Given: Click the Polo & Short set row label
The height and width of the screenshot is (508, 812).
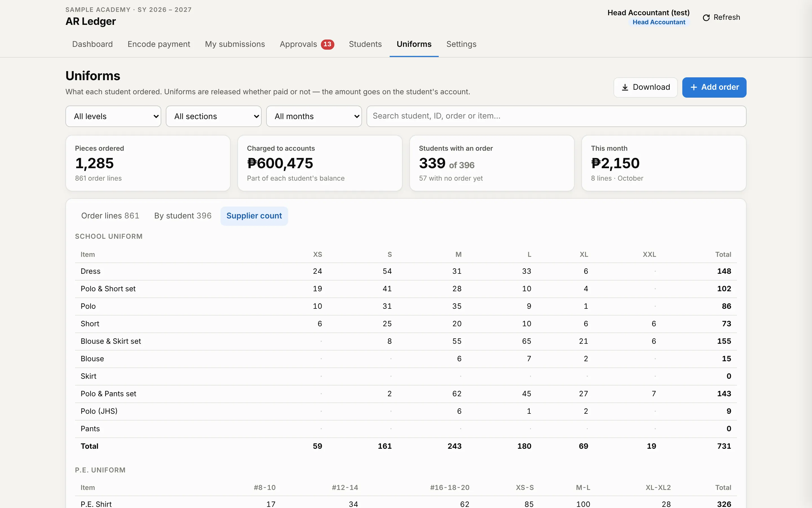Looking at the screenshot, I should click(x=108, y=289).
